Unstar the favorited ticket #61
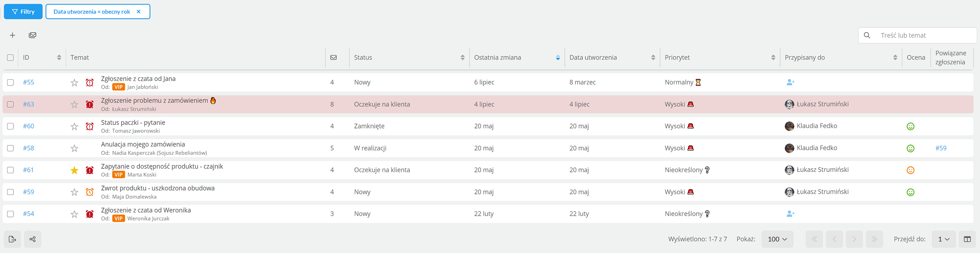Image resolution: width=980 pixels, height=253 pixels. click(x=74, y=170)
